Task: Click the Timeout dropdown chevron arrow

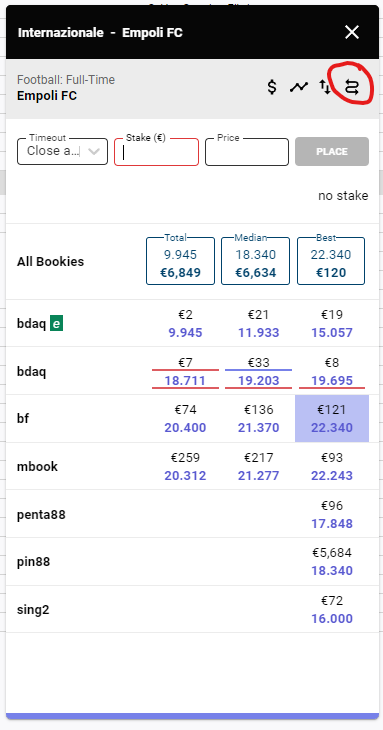Action: (94, 151)
